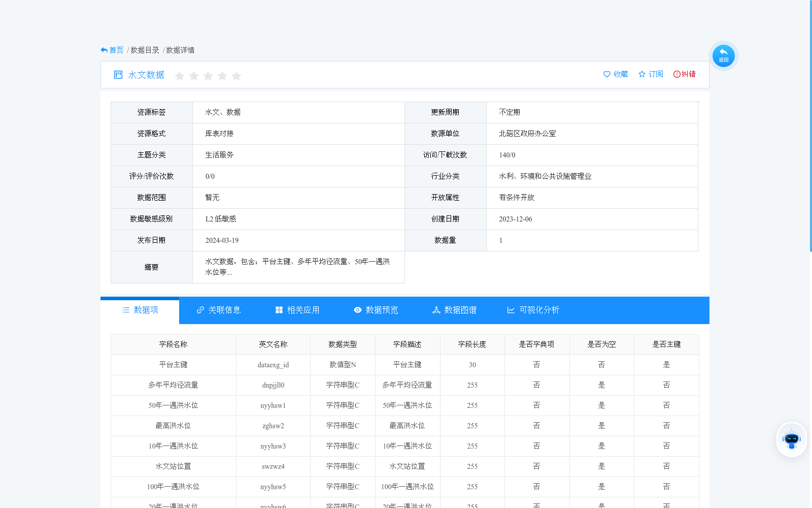
Task: Click the dataexg_id cell
Action: click(x=273, y=365)
